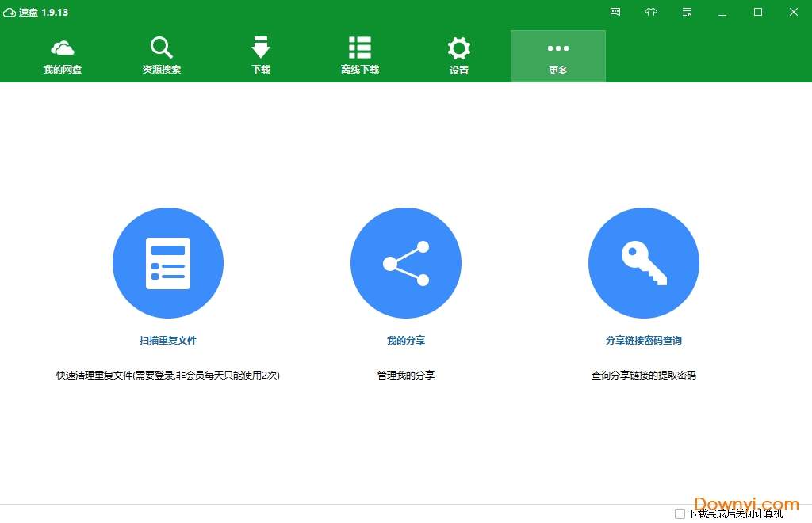Click the blue scan duplicate files circle icon
The height and width of the screenshot is (523, 812).
coord(168,262)
